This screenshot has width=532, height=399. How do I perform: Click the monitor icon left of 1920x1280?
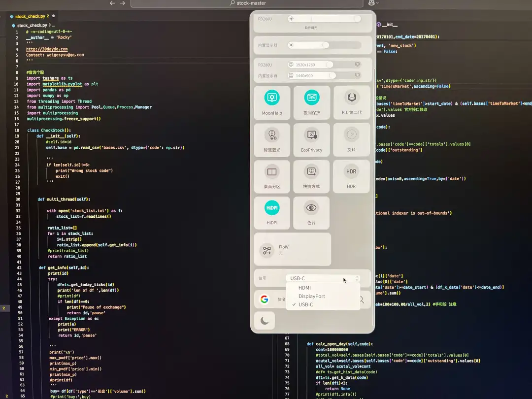pos(291,65)
